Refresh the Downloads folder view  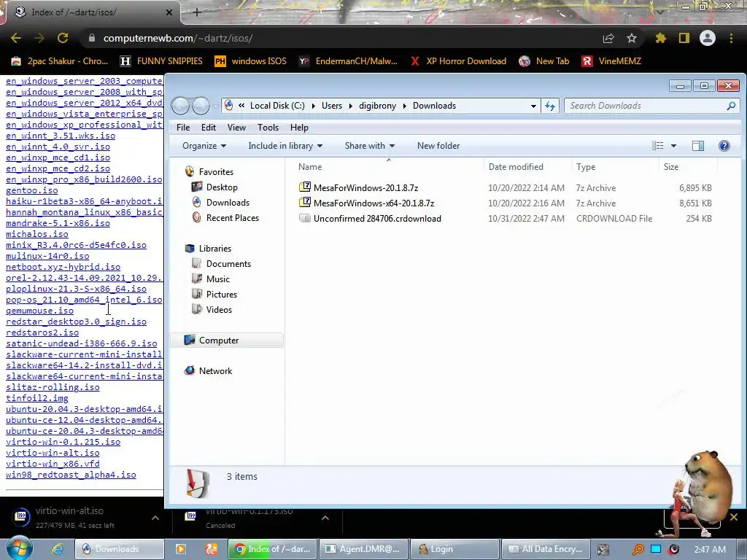pos(550,106)
